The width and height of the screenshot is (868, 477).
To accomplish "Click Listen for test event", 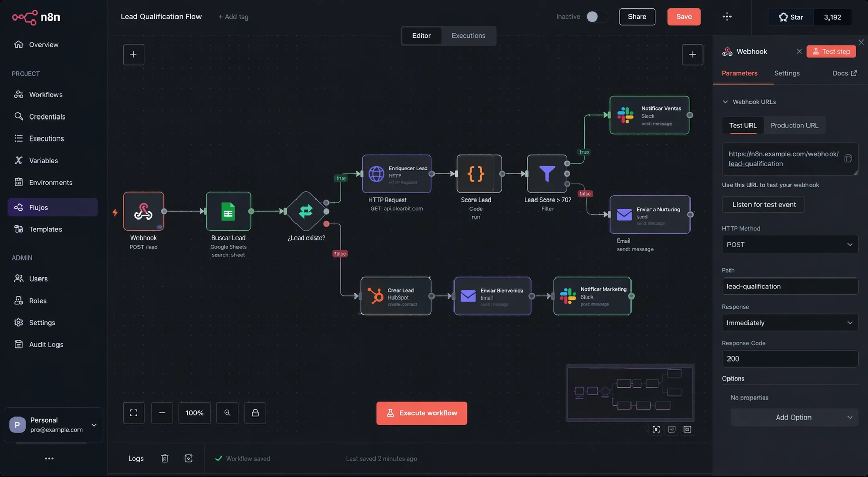I will click(764, 204).
